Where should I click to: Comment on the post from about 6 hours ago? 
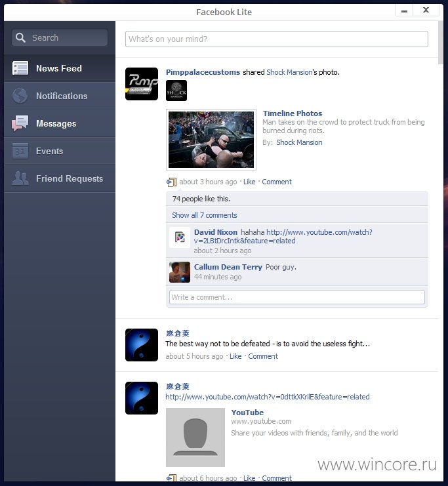(x=277, y=478)
